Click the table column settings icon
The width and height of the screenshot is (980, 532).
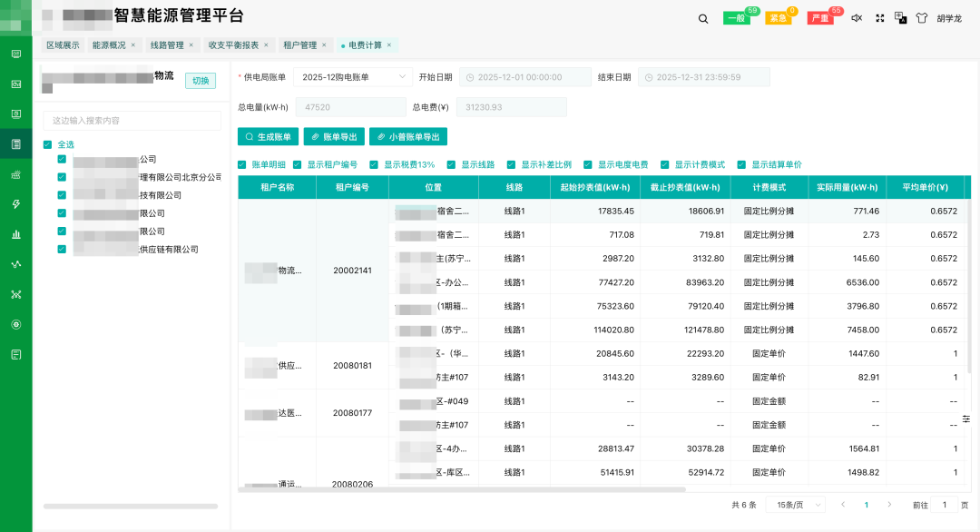[x=966, y=419]
